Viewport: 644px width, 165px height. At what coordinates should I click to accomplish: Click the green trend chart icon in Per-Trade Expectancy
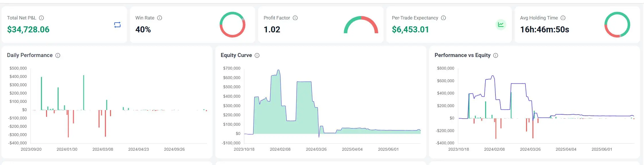[501, 25]
